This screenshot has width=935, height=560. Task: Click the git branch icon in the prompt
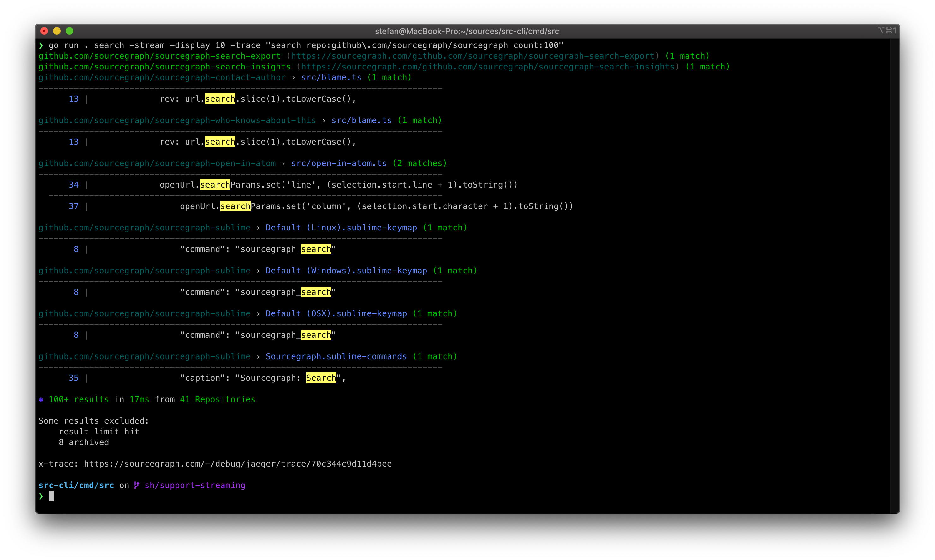coord(136,485)
